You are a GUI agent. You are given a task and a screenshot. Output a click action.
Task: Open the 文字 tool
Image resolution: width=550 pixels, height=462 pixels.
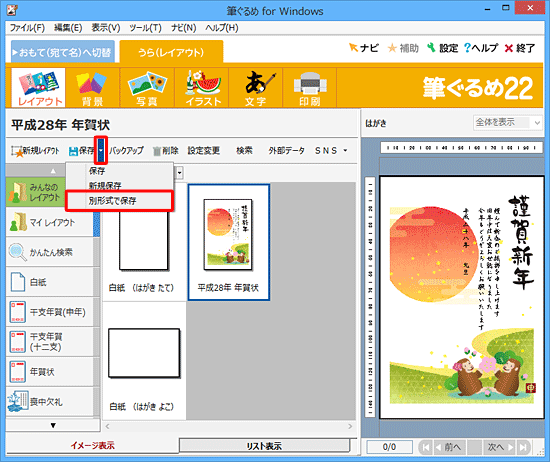tap(256, 87)
